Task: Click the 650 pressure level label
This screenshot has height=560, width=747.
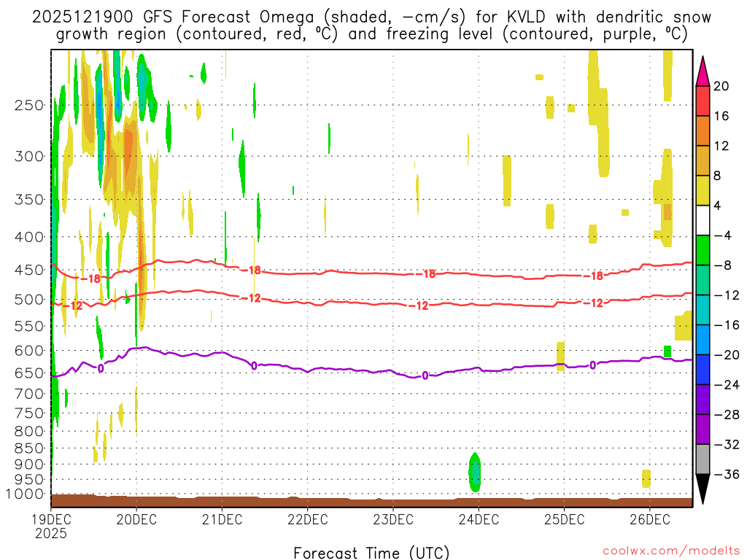Action: (x=29, y=373)
